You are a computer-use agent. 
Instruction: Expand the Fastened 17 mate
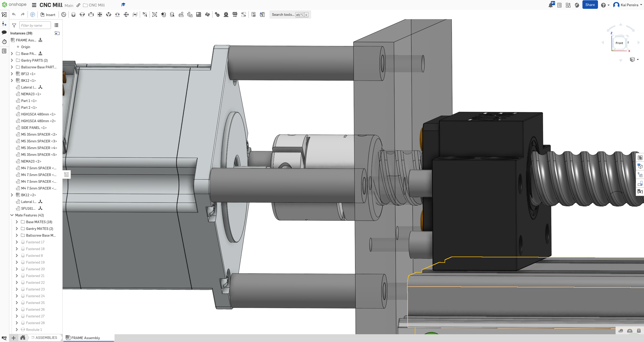17,242
